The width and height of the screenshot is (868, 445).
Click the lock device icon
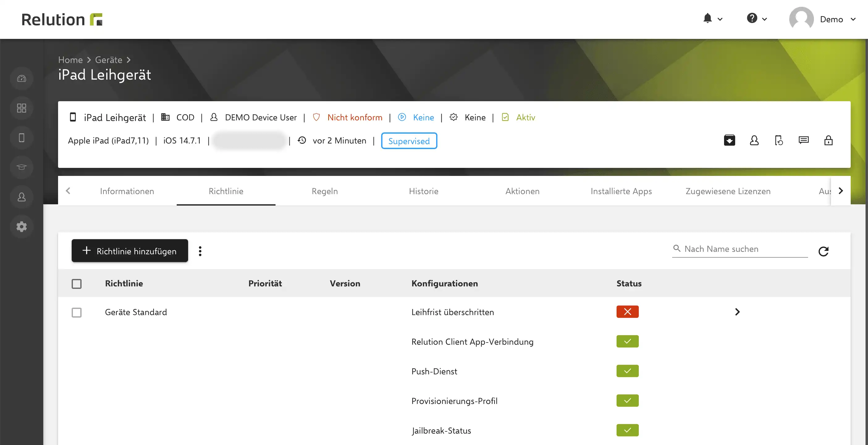coord(828,140)
